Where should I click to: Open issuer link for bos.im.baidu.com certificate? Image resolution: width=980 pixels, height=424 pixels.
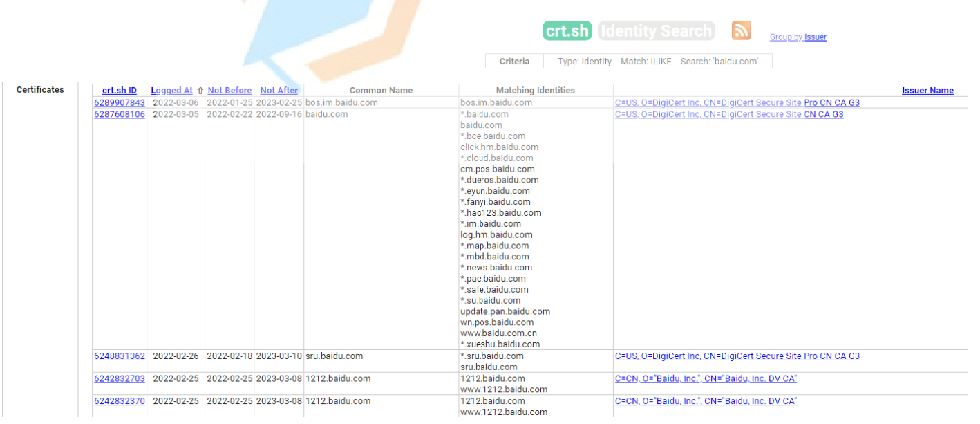click(737, 102)
